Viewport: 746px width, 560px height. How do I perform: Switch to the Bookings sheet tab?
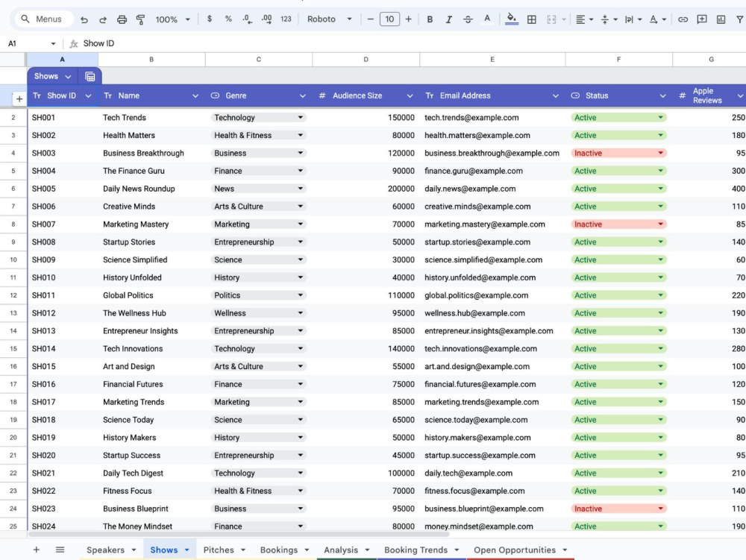[x=279, y=550]
